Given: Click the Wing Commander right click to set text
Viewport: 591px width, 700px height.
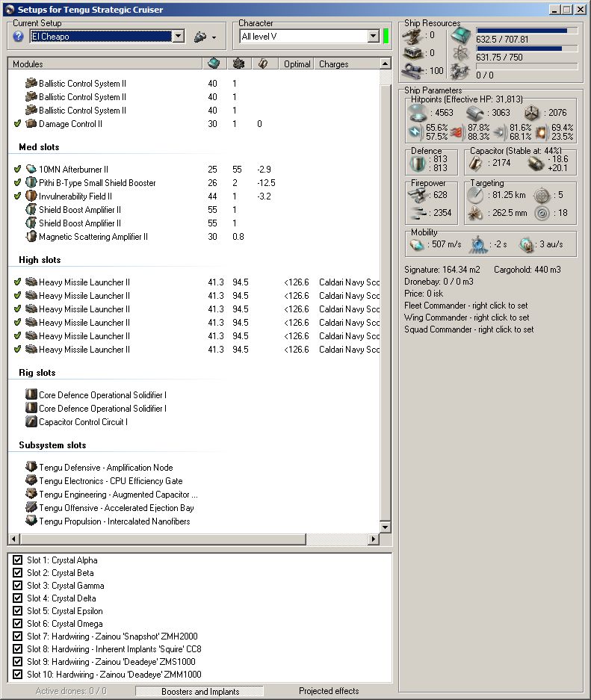Looking at the screenshot, I should coord(466,318).
